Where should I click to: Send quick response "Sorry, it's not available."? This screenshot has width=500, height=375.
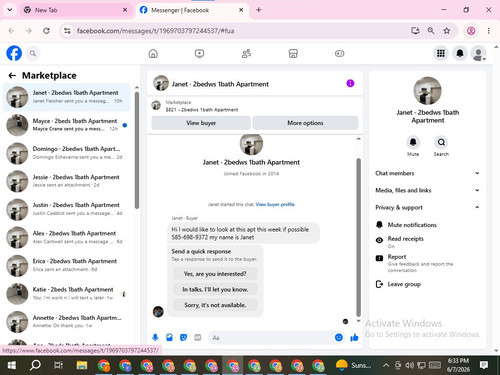coord(215,305)
